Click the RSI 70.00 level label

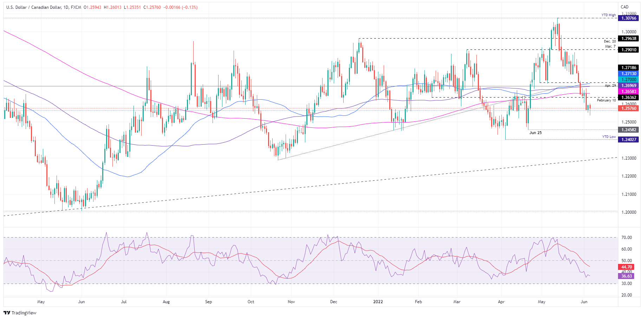coord(626,238)
